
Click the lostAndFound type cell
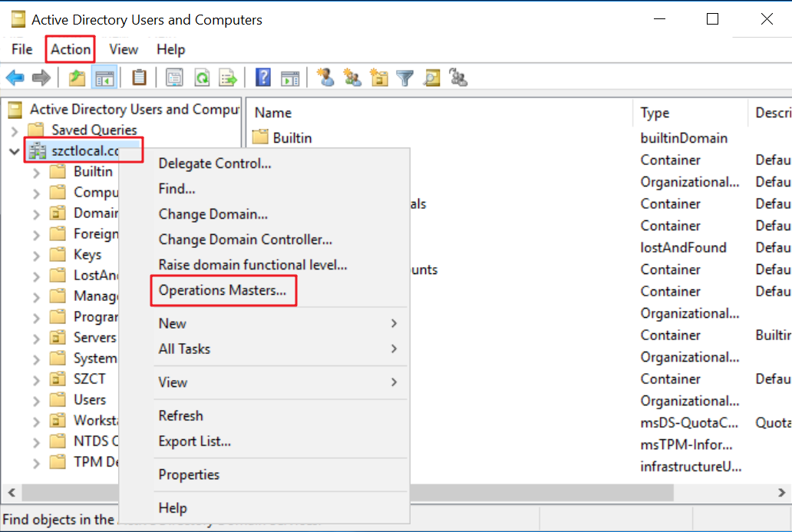pos(683,247)
